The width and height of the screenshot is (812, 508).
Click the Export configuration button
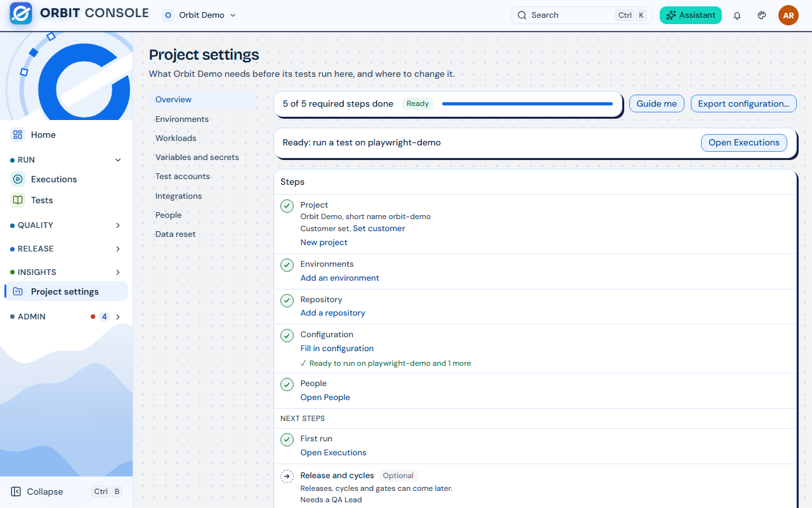[743, 104]
